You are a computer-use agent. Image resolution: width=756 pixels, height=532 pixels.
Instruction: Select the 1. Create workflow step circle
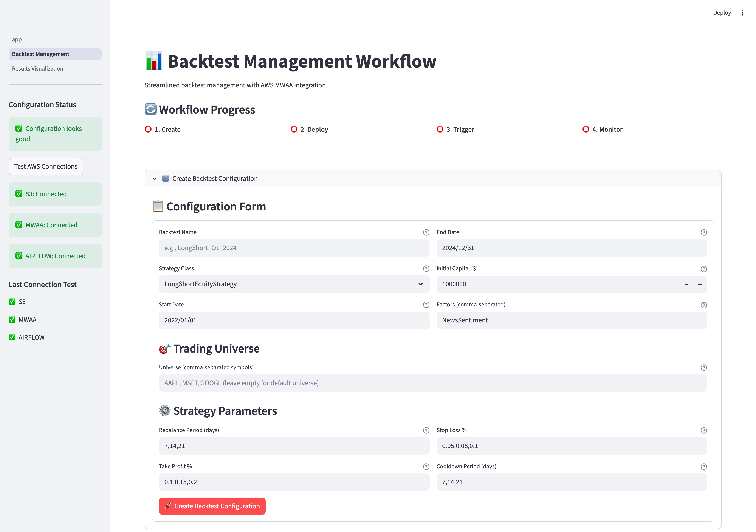click(148, 129)
